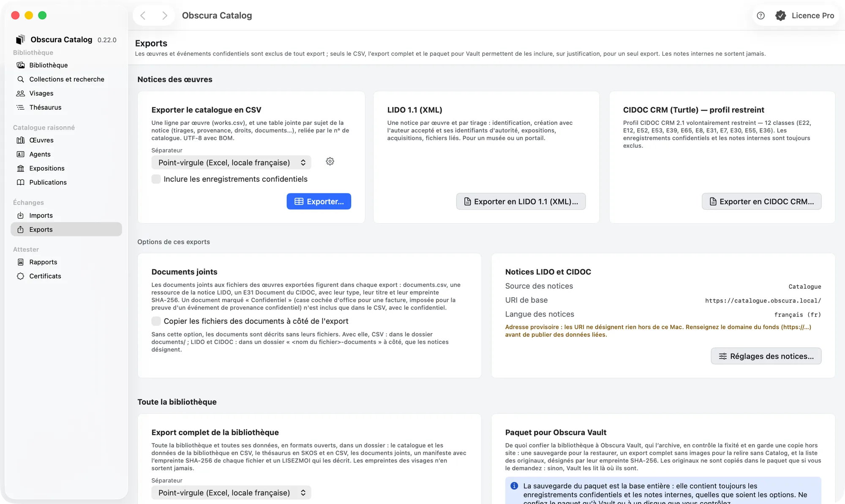The image size is (845, 504).
Task: Click the version number 0.22.0
Action: 107,40
